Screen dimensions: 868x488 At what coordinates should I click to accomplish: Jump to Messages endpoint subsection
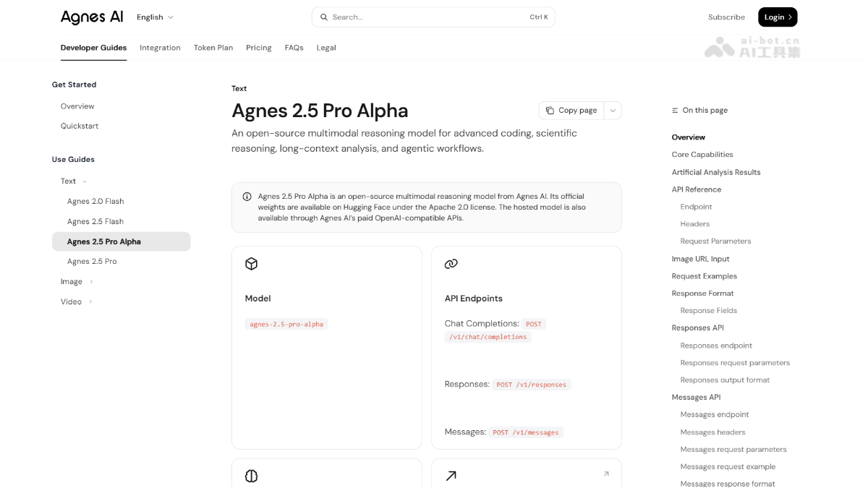click(715, 415)
